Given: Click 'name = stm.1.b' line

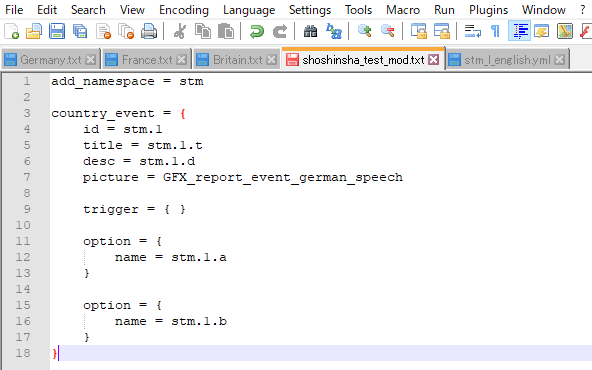Looking at the screenshot, I should [x=171, y=321].
